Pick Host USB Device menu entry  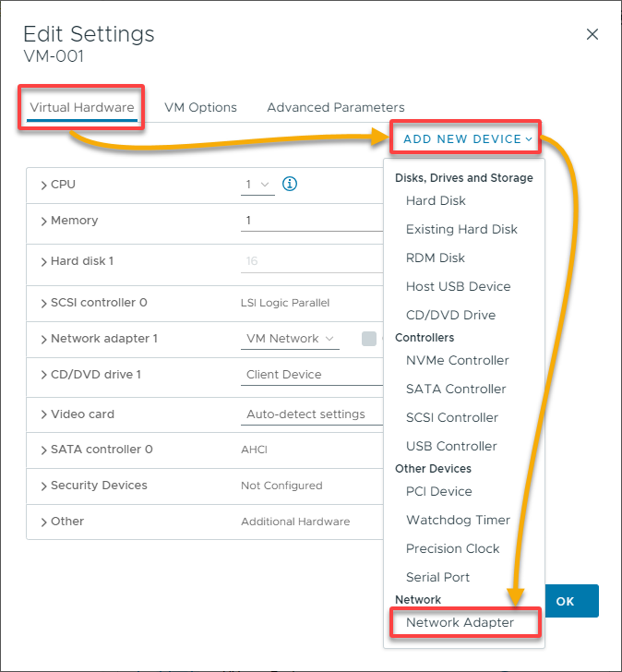[458, 286]
